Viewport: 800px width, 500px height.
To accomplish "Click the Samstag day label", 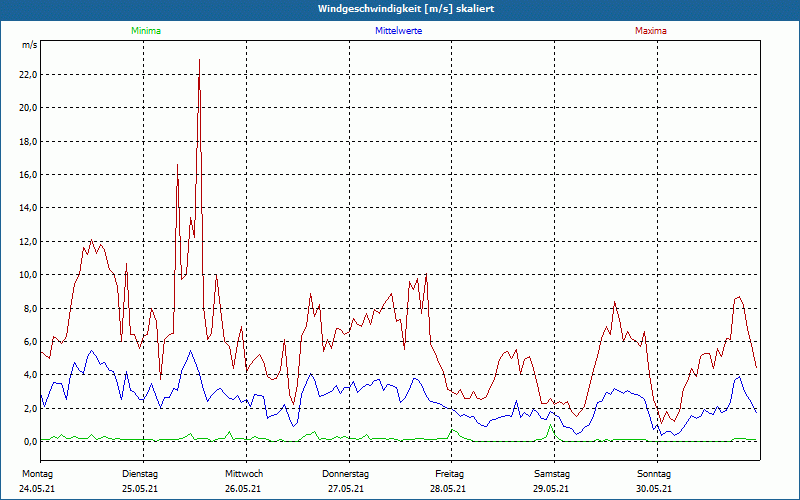I will [552, 474].
